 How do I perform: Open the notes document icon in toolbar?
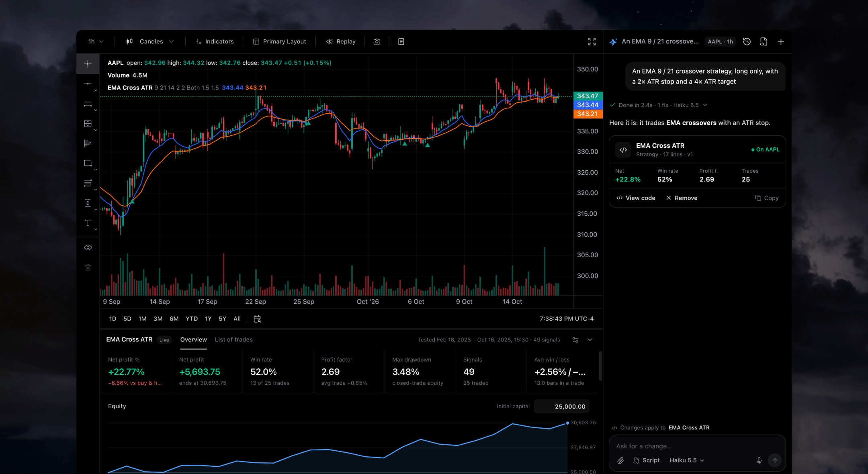tap(401, 42)
